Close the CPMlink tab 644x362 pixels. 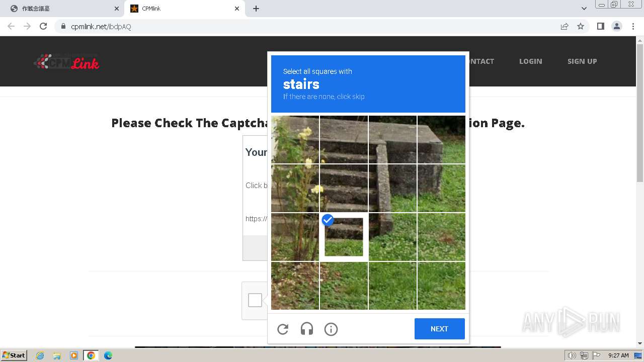pyautogui.click(x=237, y=9)
